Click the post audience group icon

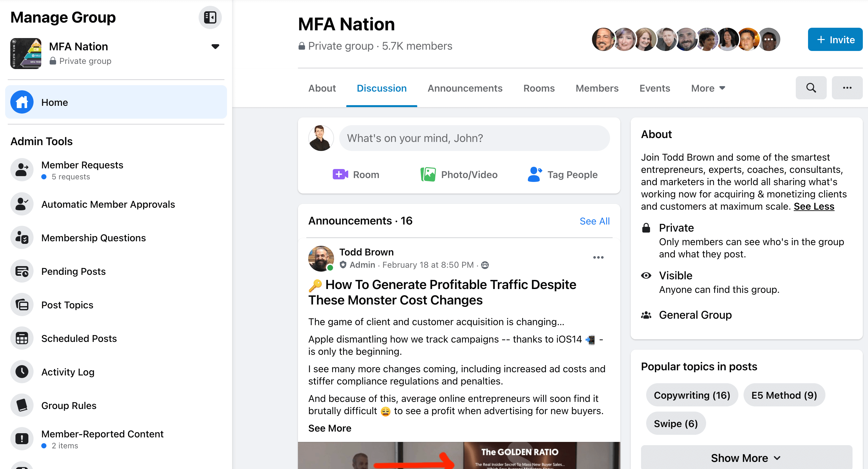tap(485, 265)
